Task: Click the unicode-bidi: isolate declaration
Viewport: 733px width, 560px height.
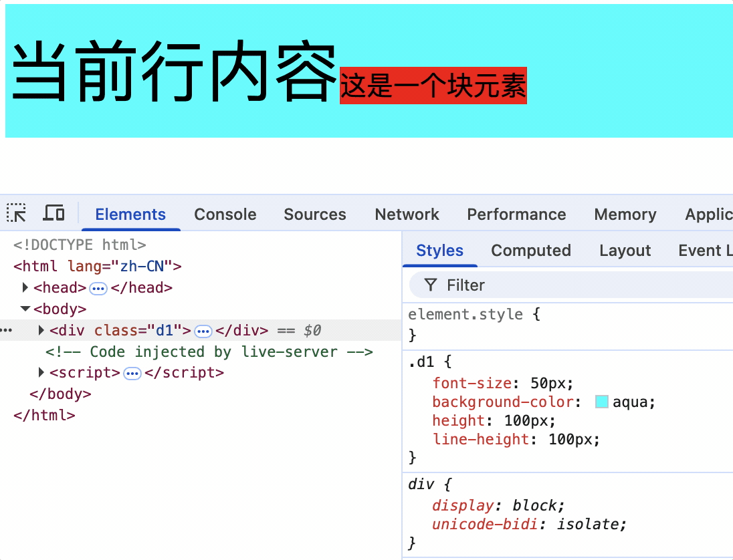Action: [529, 525]
